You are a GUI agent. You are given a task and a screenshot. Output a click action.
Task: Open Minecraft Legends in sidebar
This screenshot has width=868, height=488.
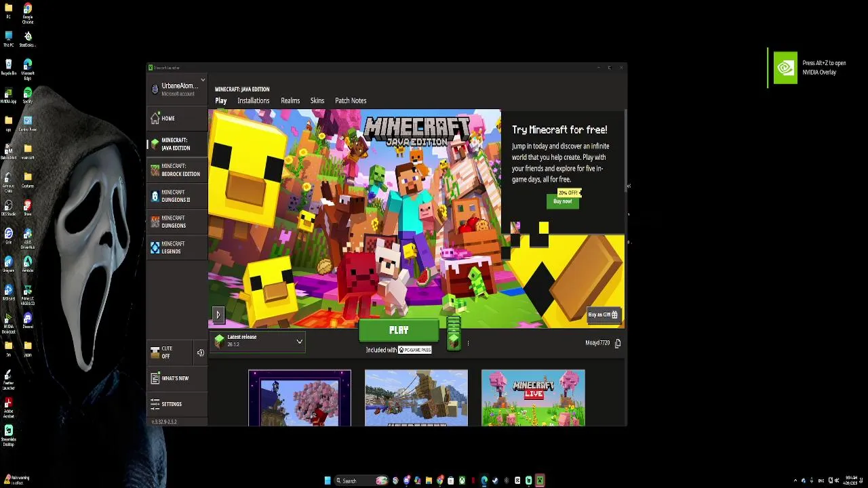[x=177, y=247]
